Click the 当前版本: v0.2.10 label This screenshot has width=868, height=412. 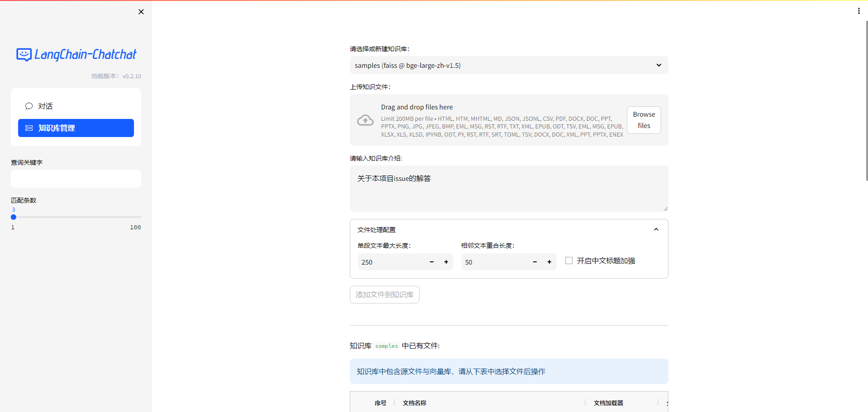pyautogui.click(x=116, y=76)
